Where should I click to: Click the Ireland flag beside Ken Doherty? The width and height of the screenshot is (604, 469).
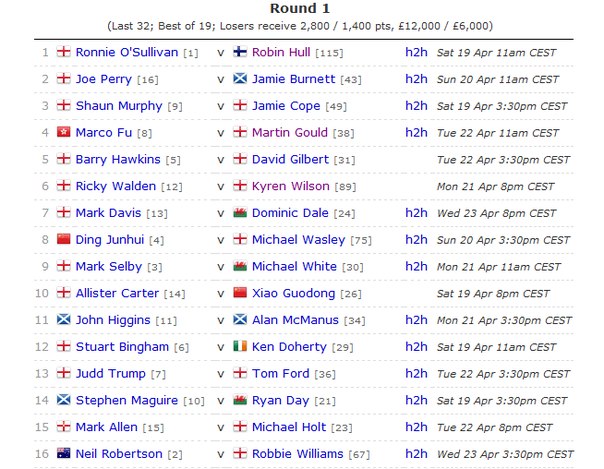240,346
